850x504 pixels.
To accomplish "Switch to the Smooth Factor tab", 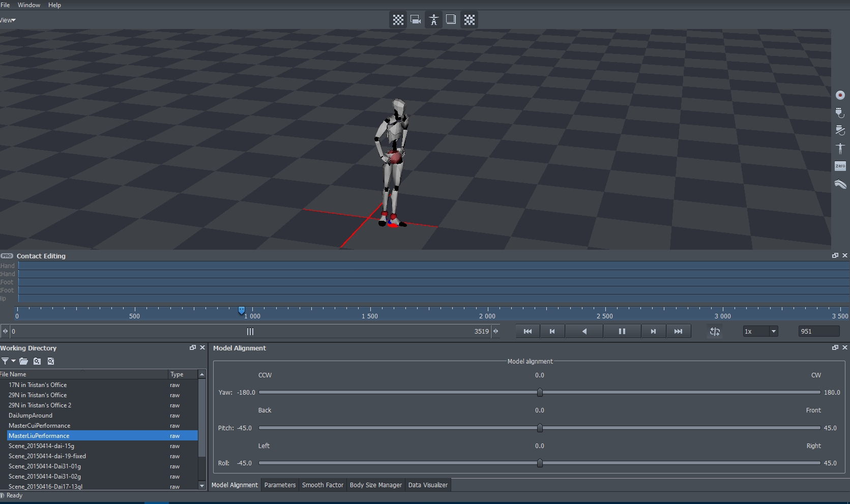I will click(323, 485).
